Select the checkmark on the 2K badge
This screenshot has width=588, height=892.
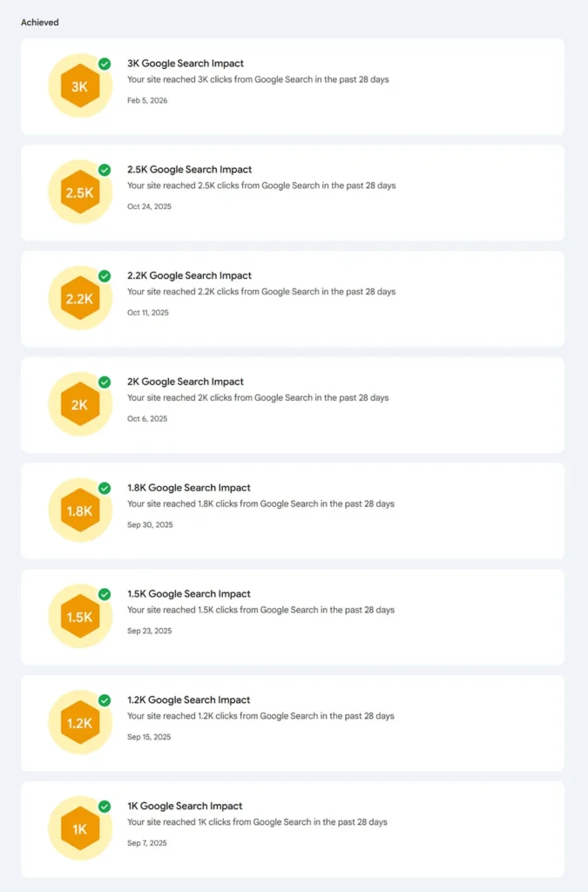pyautogui.click(x=104, y=382)
